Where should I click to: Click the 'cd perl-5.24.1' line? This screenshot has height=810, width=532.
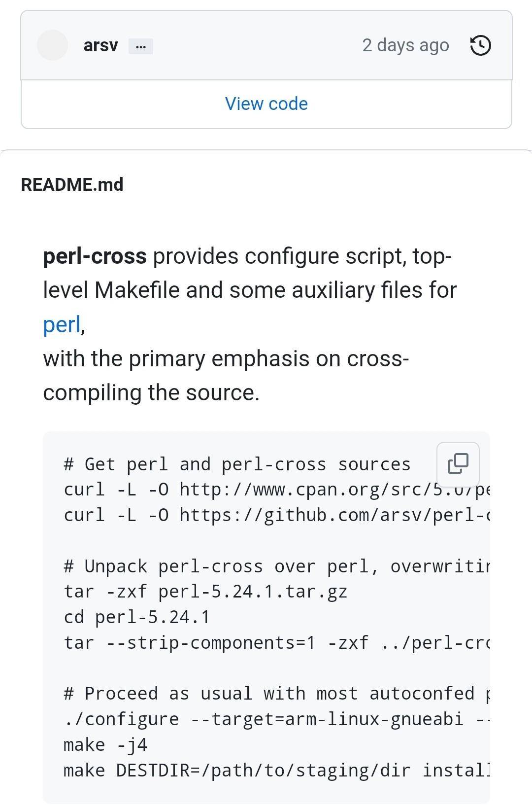137,617
